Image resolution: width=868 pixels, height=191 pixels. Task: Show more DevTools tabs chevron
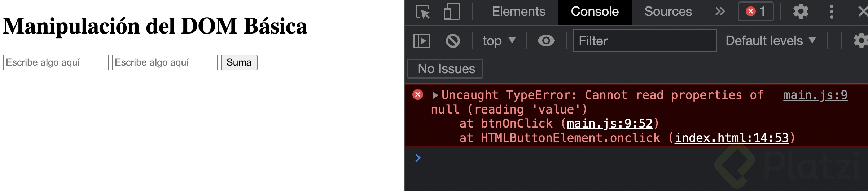720,12
